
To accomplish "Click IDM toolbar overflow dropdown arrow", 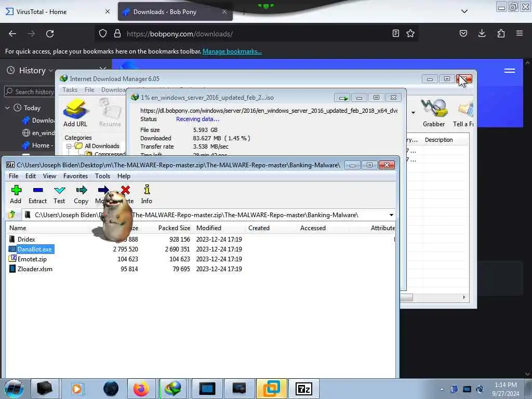I will [413, 113].
